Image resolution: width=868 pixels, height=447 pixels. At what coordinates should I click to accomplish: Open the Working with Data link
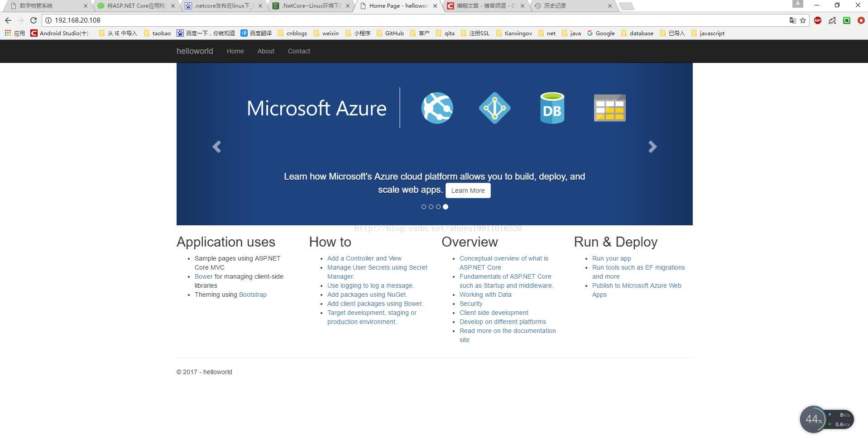[485, 295]
